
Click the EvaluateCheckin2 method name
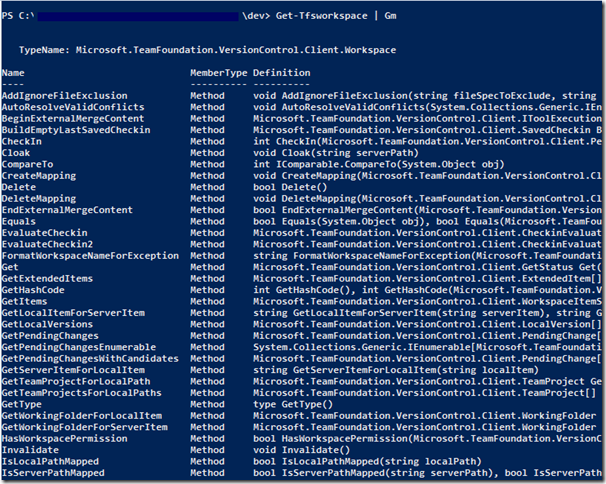pyautogui.click(x=46, y=244)
